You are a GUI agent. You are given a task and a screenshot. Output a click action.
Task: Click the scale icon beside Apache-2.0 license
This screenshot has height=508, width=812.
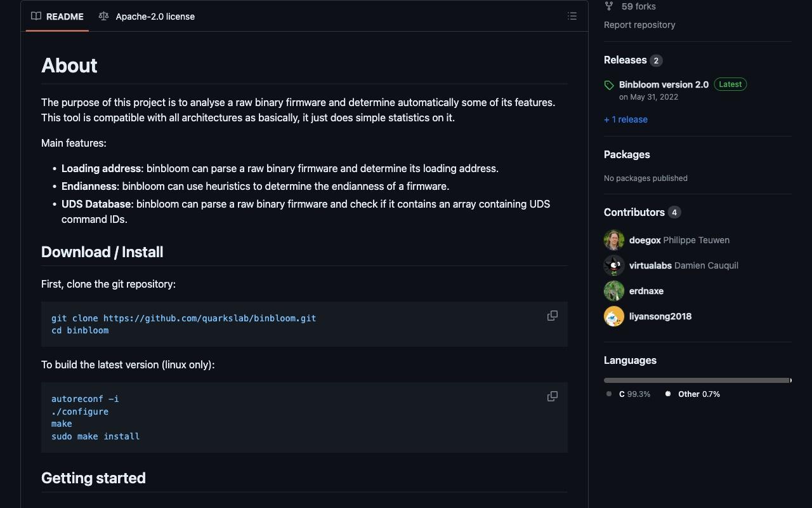[104, 17]
